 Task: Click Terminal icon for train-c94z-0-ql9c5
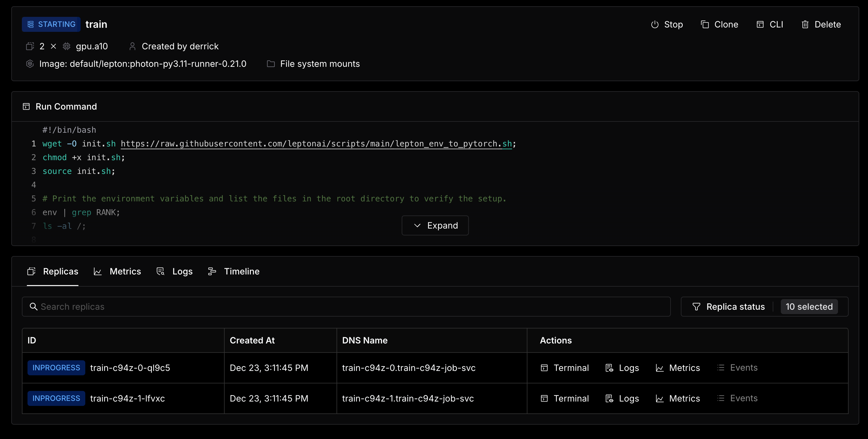544,367
